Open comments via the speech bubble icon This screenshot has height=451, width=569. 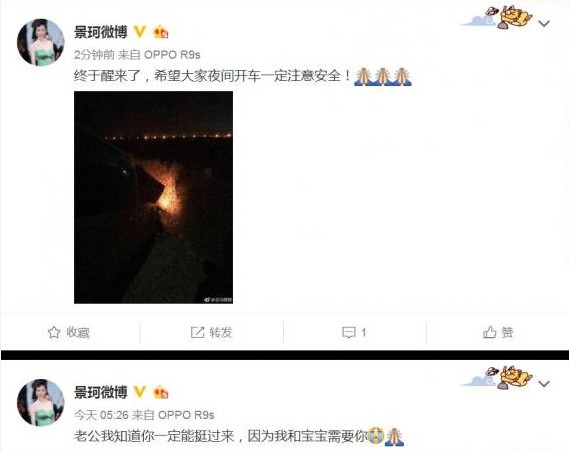pyautogui.click(x=349, y=332)
